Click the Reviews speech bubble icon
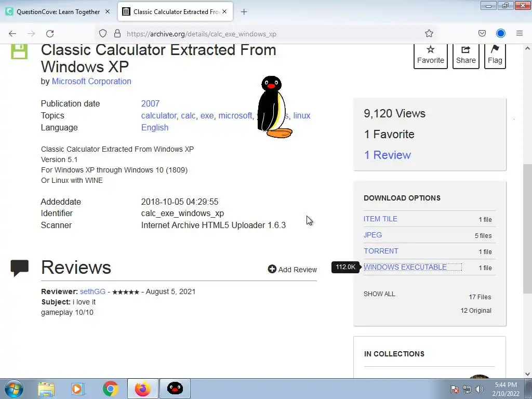532x399 pixels. tap(19, 268)
